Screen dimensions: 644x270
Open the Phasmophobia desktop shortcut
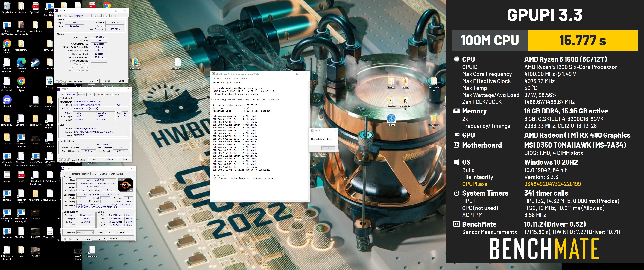[x=92, y=251]
